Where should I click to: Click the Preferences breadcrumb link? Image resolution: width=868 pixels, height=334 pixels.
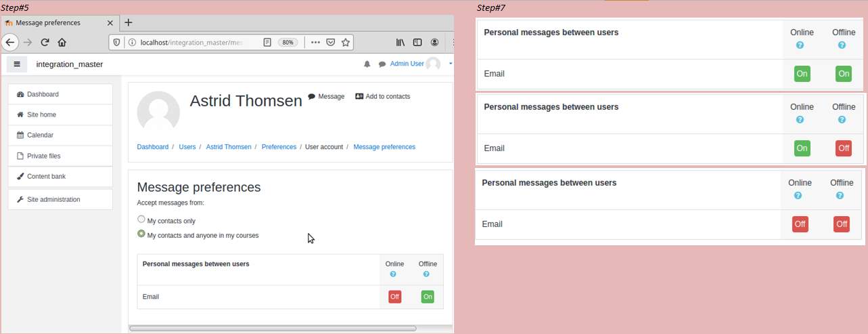pyautogui.click(x=279, y=147)
